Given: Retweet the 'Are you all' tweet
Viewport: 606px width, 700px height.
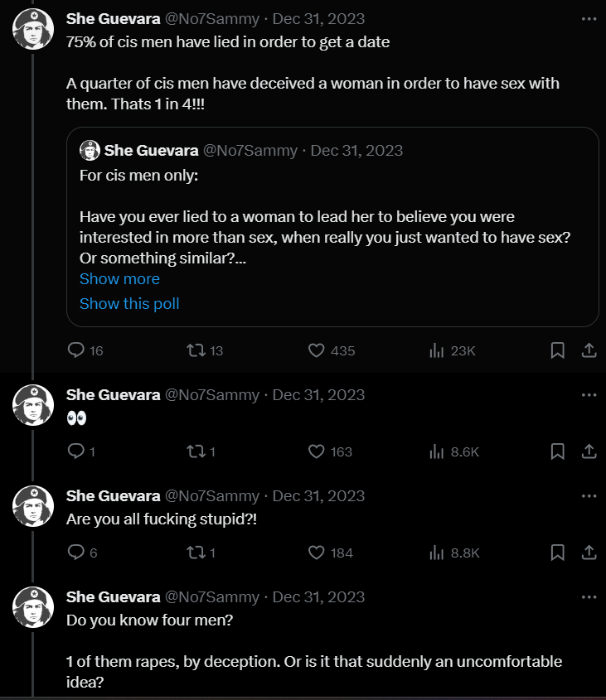Looking at the screenshot, I should 196,553.
